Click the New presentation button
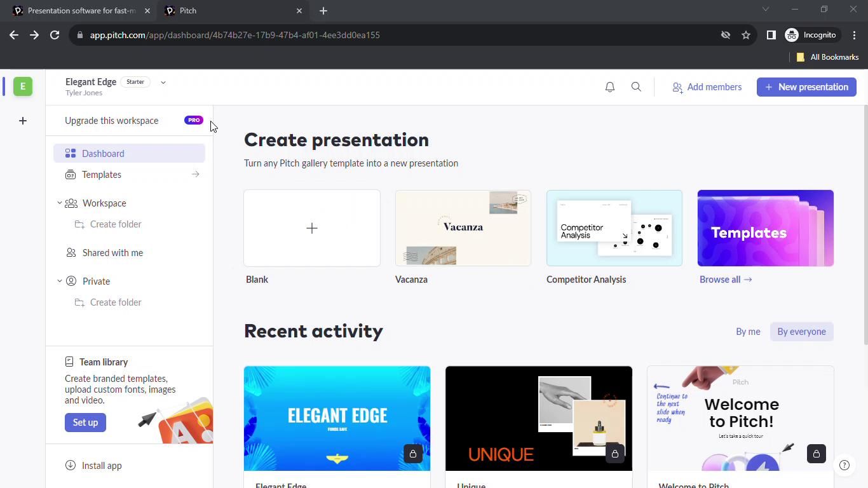This screenshot has width=868, height=488. click(x=806, y=87)
